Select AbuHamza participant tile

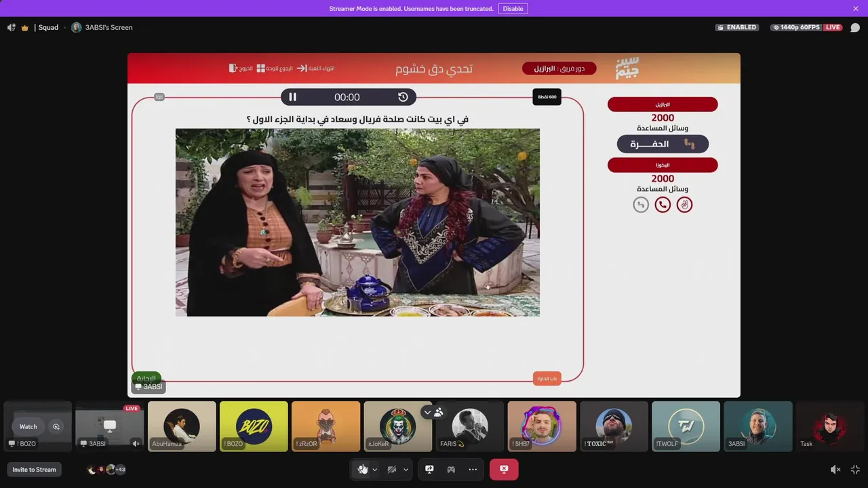click(182, 426)
